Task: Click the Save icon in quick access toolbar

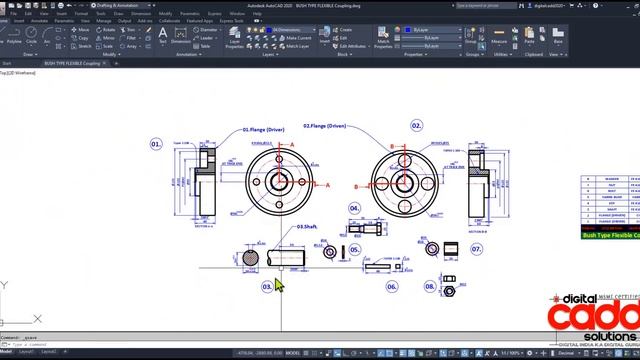Action: [x=28, y=6]
